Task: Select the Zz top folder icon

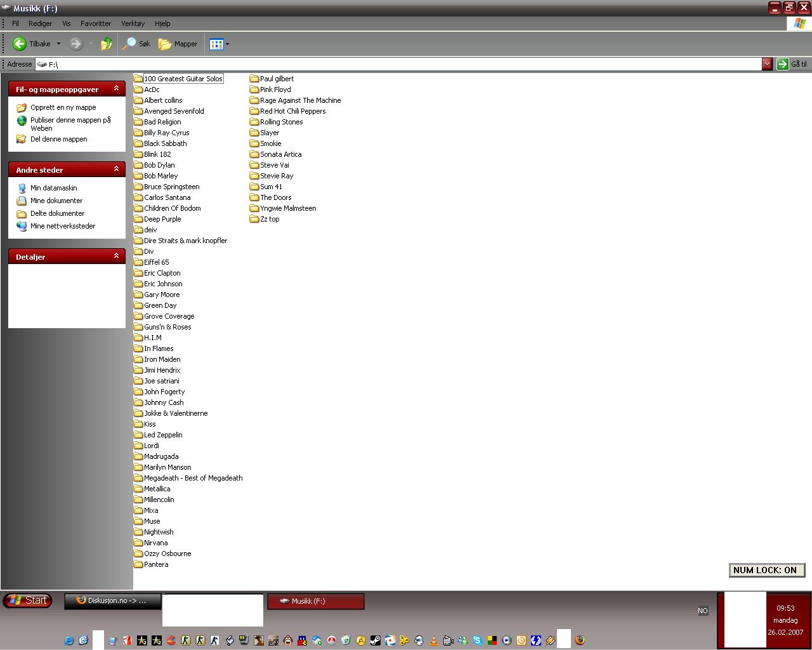Action: click(x=254, y=219)
